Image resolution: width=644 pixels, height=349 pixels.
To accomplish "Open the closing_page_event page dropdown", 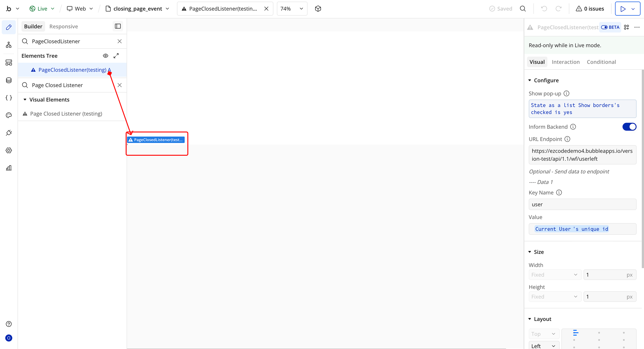I will pyautogui.click(x=138, y=9).
